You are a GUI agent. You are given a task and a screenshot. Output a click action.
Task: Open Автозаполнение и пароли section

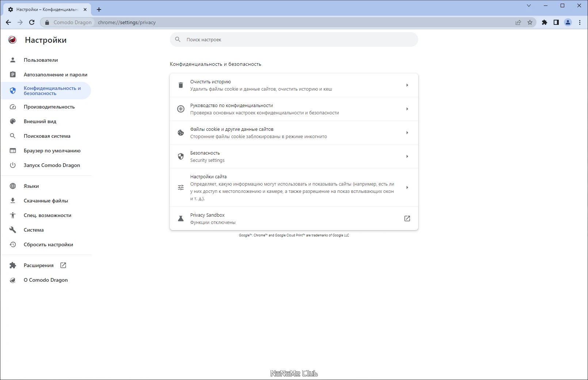(x=46, y=75)
